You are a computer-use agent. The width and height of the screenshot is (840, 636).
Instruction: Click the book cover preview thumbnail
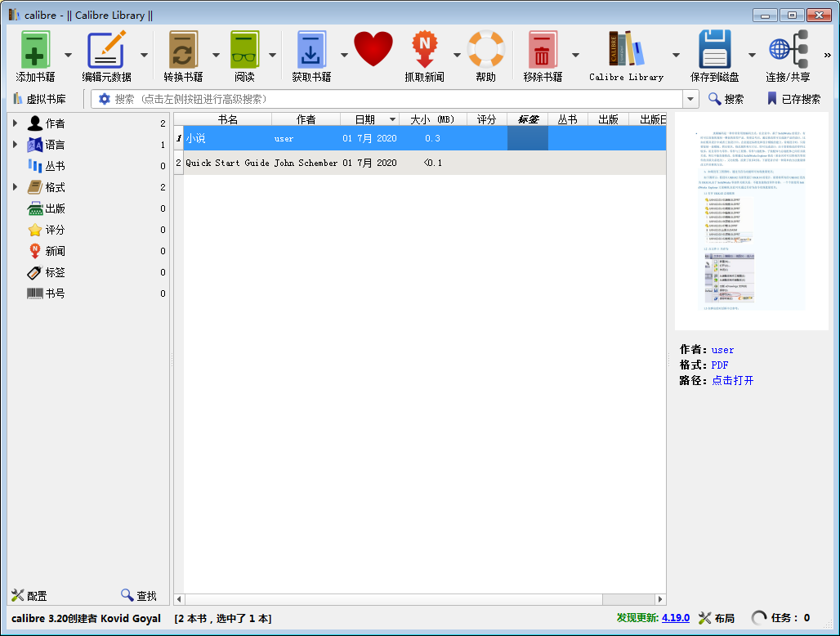(752, 221)
